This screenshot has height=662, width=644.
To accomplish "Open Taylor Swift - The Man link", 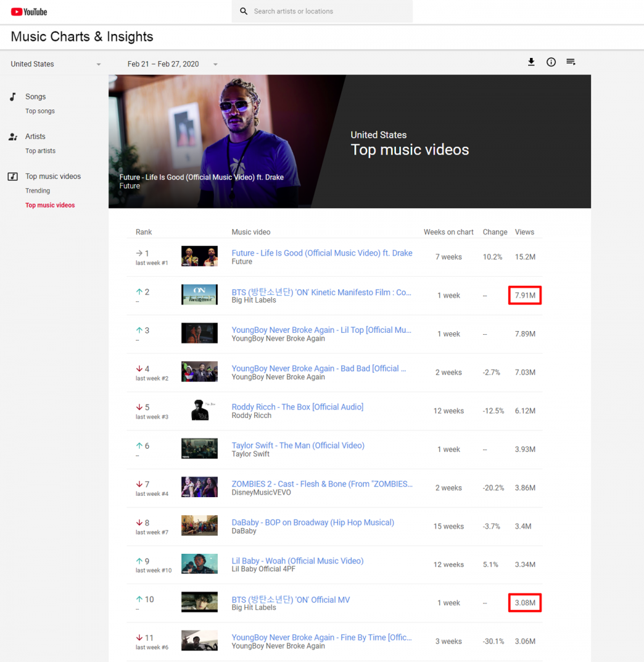I will coord(298,446).
